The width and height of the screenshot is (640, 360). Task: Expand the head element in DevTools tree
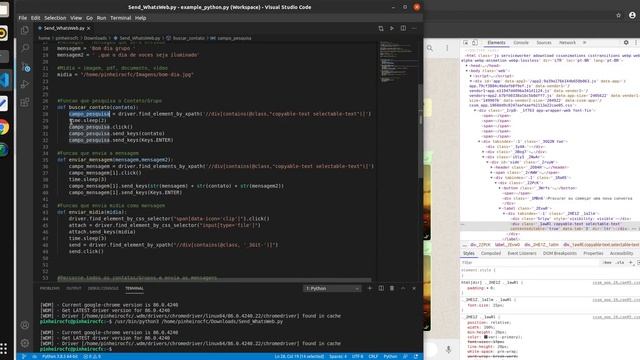click(x=467, y=65)
